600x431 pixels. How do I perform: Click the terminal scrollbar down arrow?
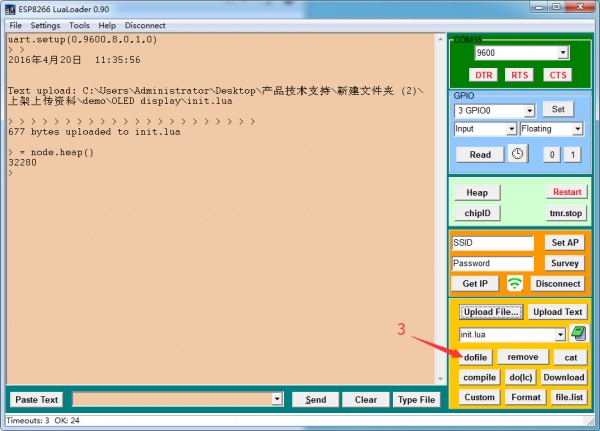(x=440, y=379)
